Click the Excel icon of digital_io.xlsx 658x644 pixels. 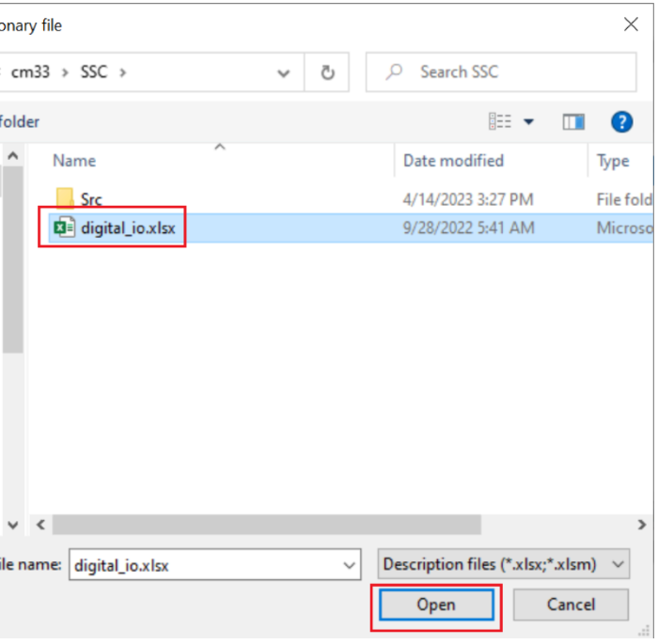tap(65, 228)
